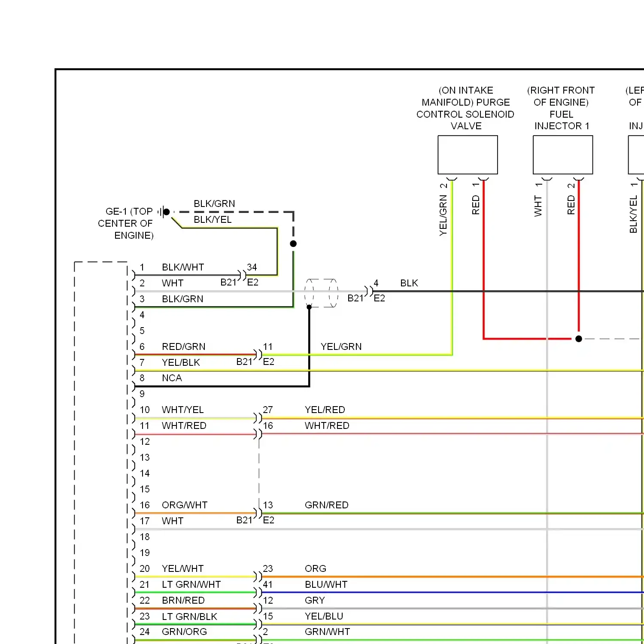This screenshot has height=644, width=644.
Task: Select the BRN/RED label on pin 22
Action: tap(183, 600)
